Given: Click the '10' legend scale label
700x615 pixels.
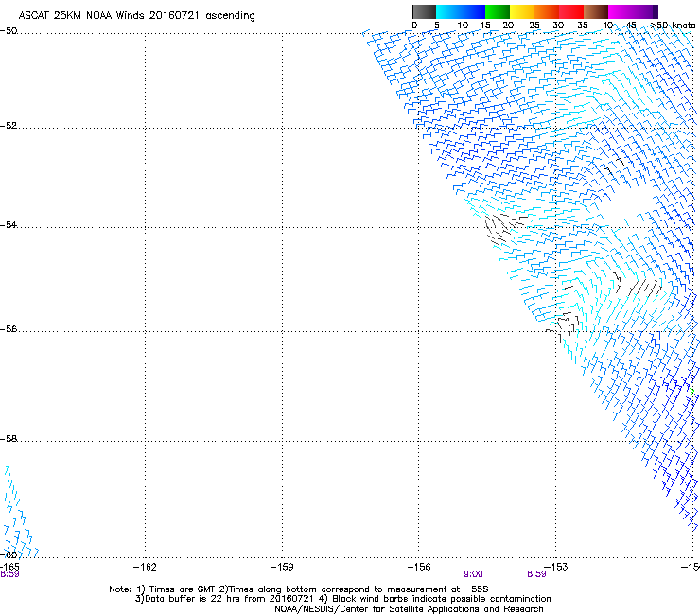Looking at the screenshot, I should [463, 26].
